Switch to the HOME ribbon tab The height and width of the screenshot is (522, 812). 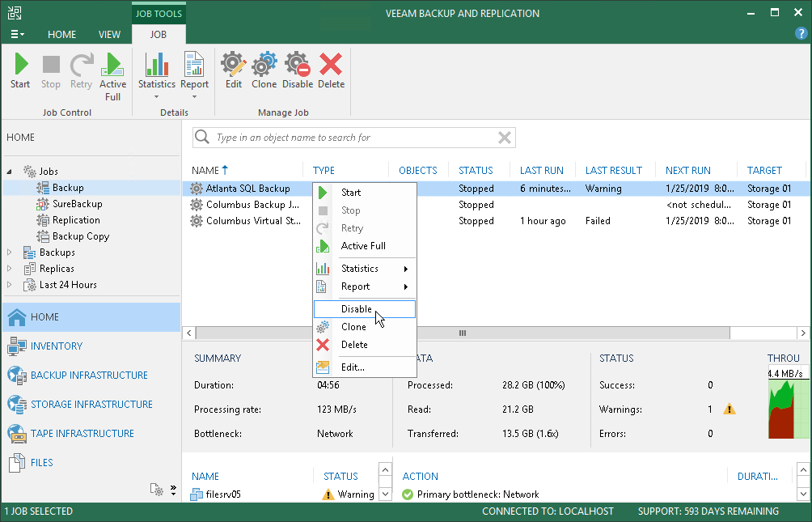[61, 34]
